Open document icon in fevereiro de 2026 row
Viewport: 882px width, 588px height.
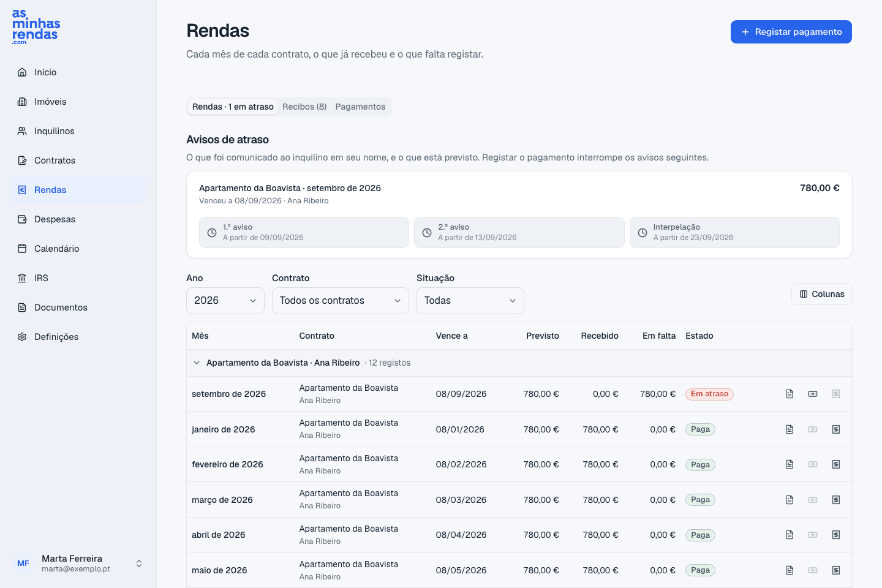pos(790,464)
